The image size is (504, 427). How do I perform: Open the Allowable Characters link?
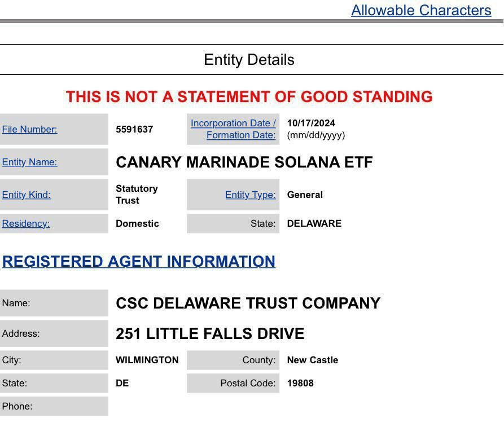(420, 10)
